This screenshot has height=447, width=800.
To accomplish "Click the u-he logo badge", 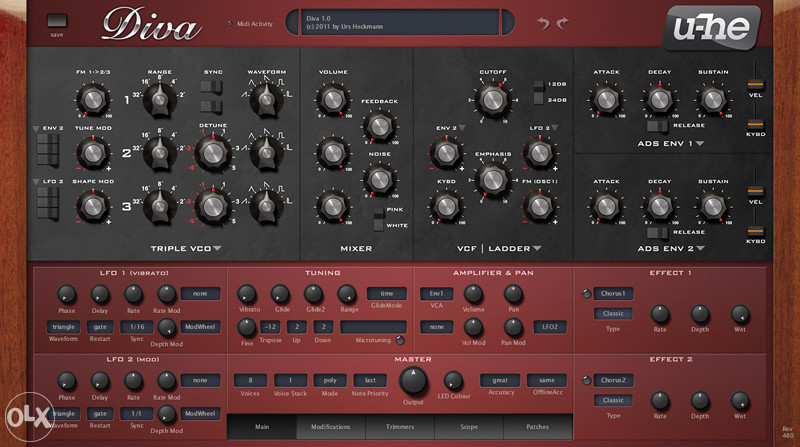I will tap(712, 27).
